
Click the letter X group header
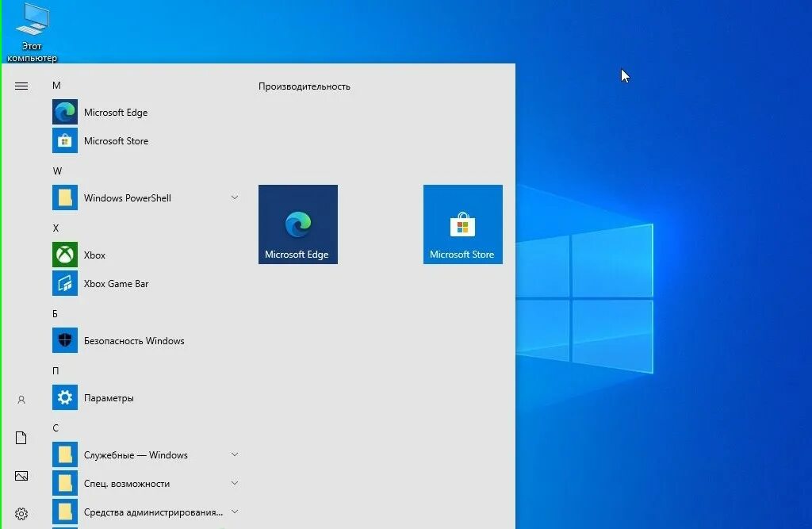(56, 228)
